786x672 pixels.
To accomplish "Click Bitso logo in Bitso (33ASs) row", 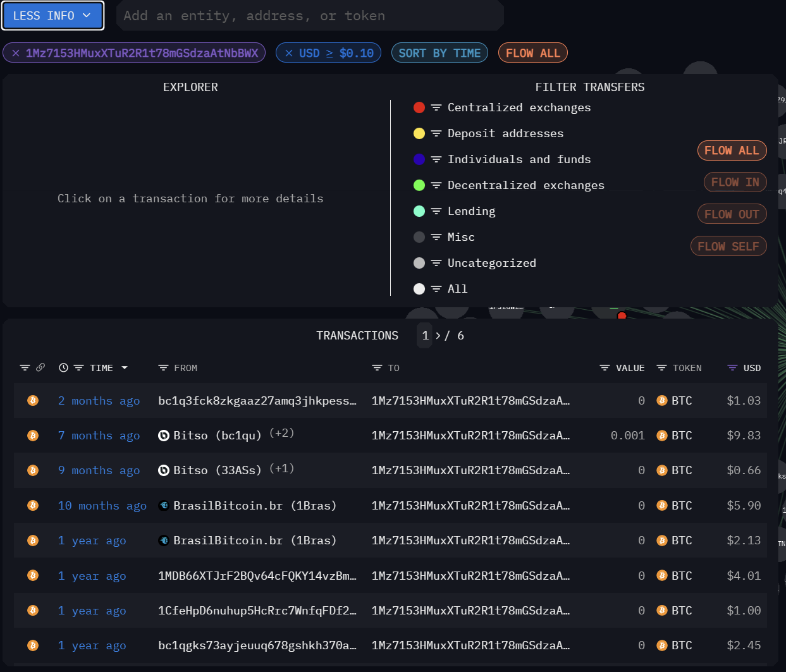I will pyautogui.click(x=163, y=470).
